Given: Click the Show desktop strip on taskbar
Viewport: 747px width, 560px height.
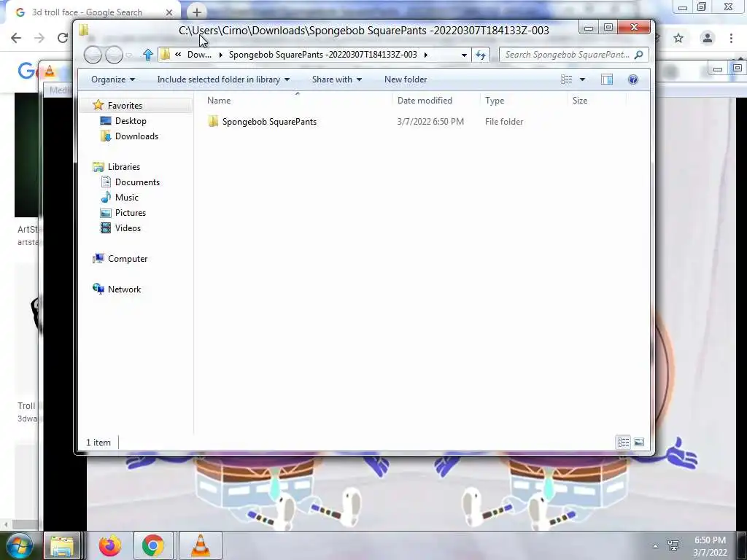Looking at the screenshot, I should [x=742, y=545].
